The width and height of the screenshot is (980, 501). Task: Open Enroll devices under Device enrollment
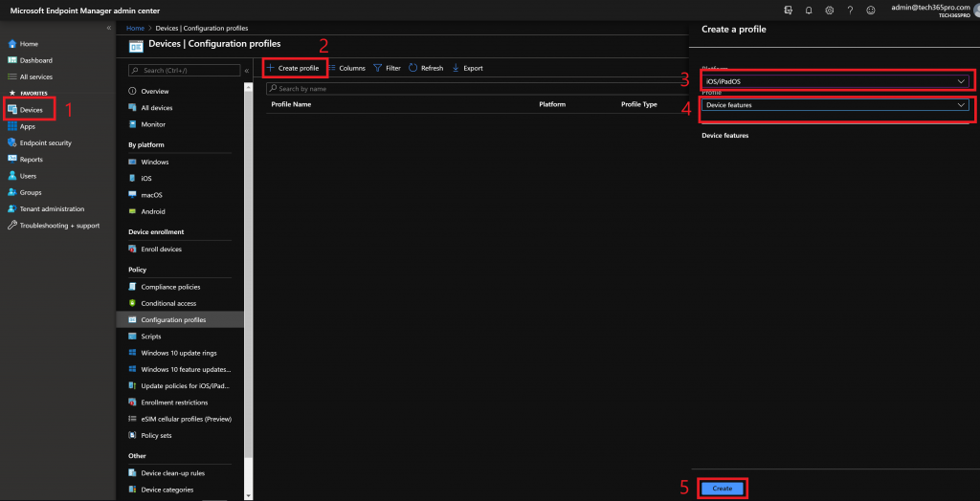[161, 250]
